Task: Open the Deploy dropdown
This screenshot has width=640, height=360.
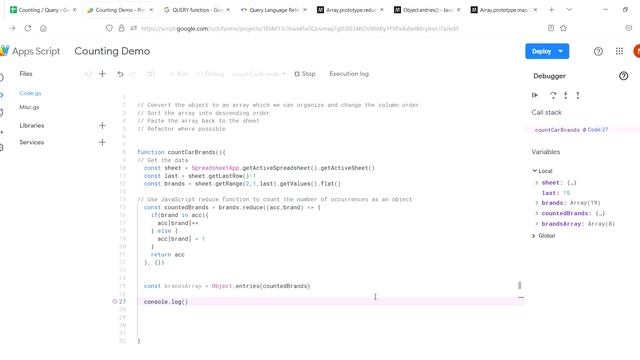Action: tap(561, 51)
